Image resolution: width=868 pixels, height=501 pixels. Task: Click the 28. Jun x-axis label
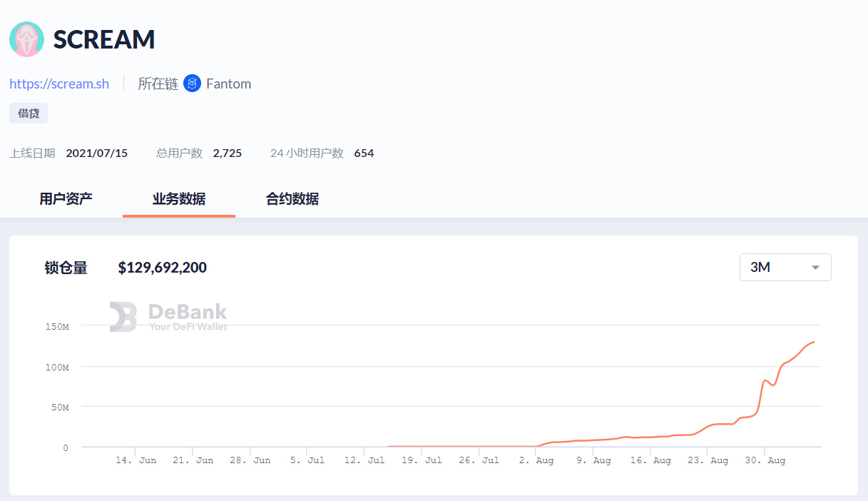250,460
